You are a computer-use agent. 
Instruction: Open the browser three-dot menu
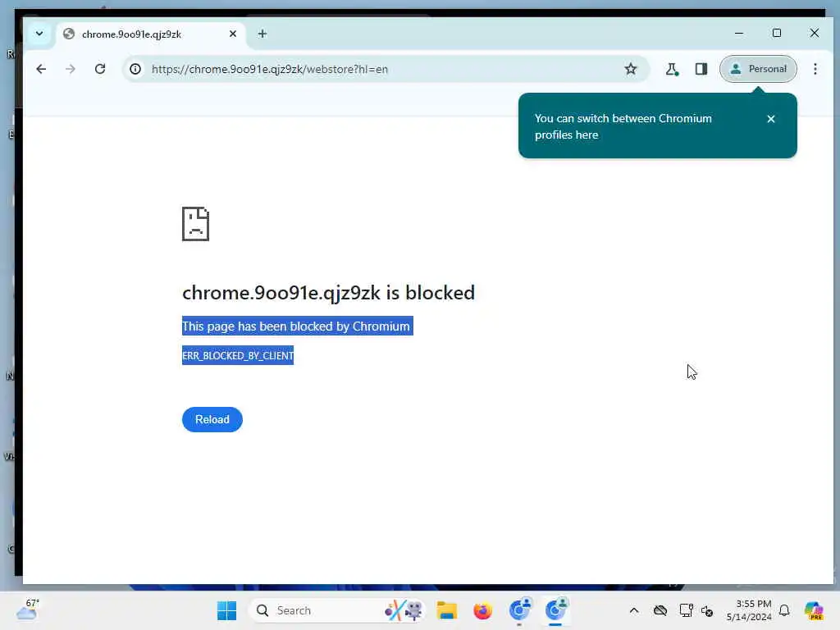(815, 69)
